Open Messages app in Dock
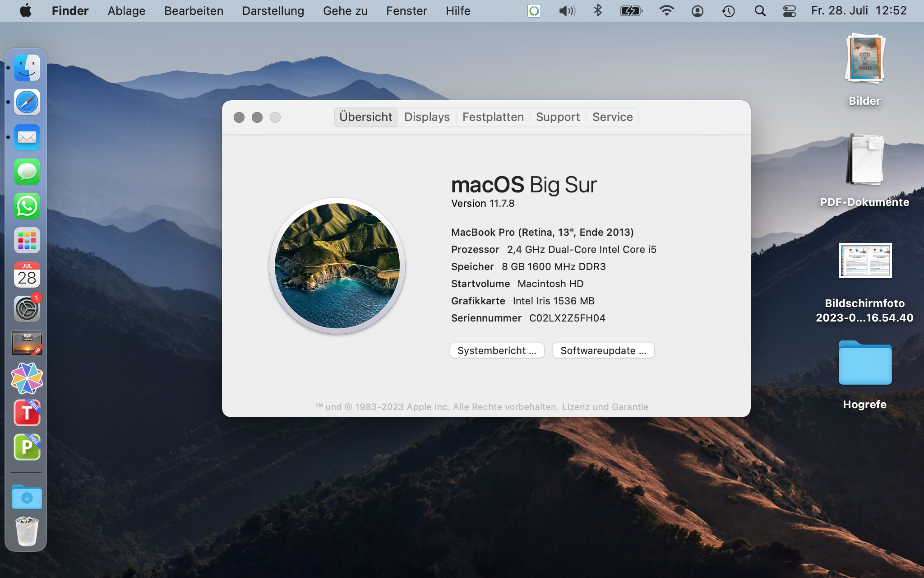 coord(27,172)
